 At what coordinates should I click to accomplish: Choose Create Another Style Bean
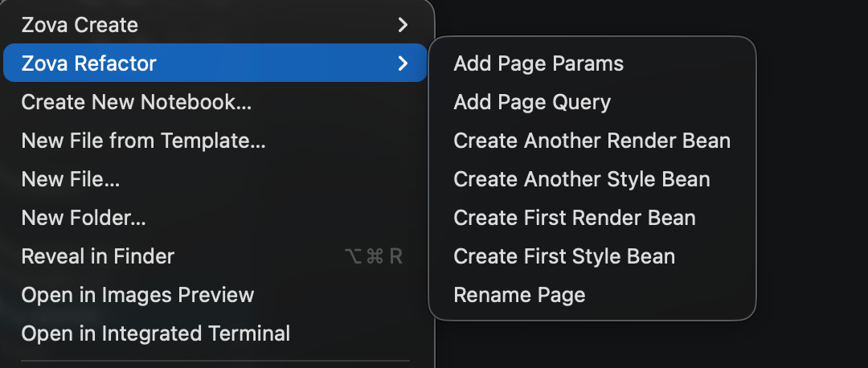click(582, 179)
